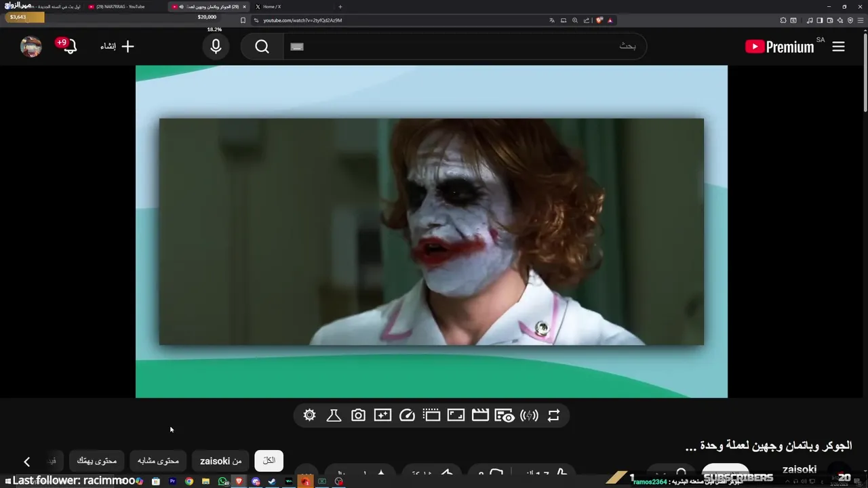Image resolution: width=868 pixels, height=488 pixels.
Task: Open Steam from taskbar
Action: pos(272,481)
